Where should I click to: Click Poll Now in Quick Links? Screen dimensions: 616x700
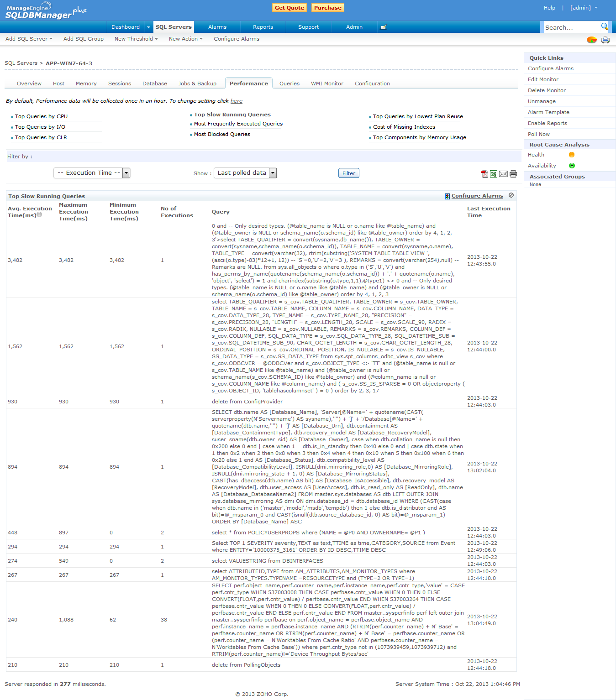click(x=539, y=134)
